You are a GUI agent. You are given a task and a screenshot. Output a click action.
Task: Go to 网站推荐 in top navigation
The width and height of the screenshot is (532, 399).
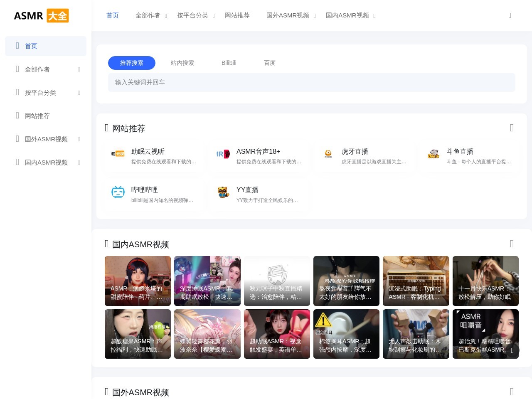click(237, 15)
